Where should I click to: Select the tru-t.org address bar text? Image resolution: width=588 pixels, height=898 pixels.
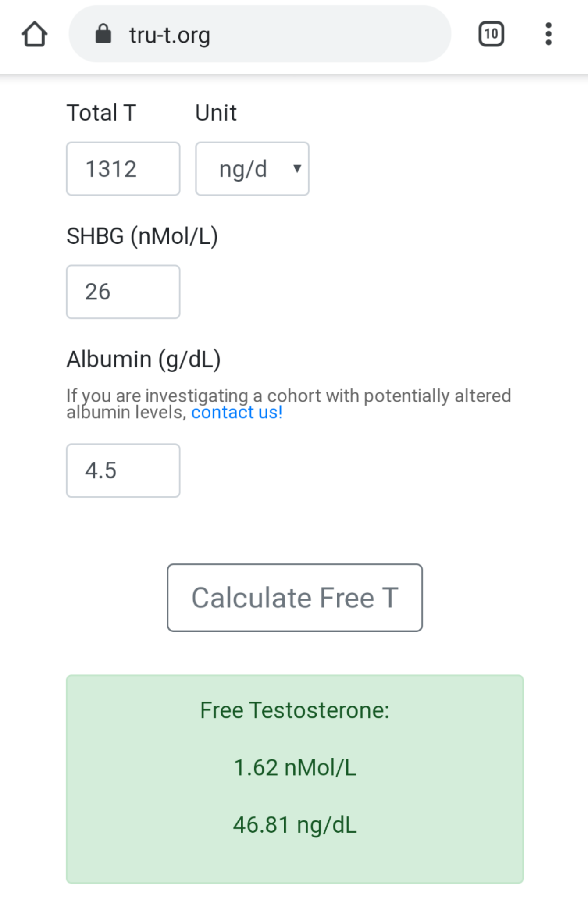click(170, 35)
